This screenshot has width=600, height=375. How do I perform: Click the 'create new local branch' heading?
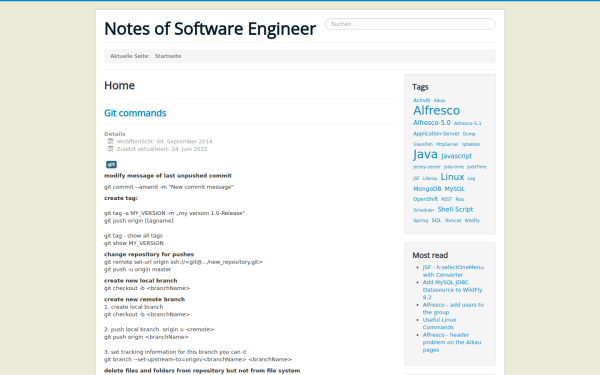(140, 280)
